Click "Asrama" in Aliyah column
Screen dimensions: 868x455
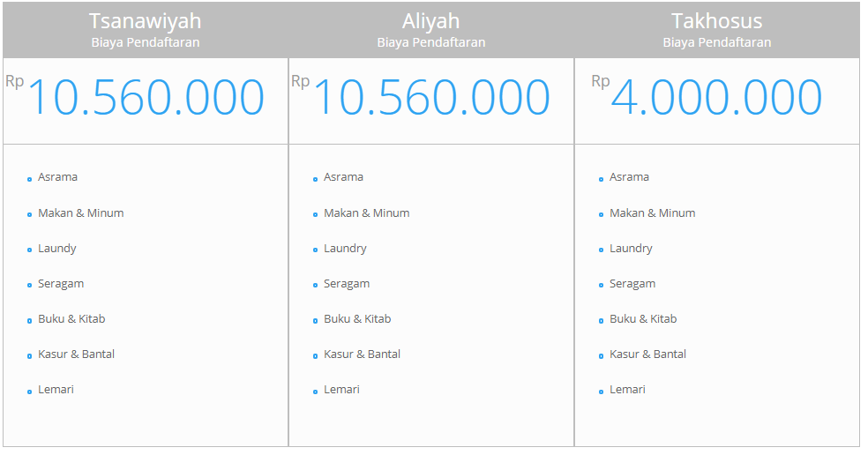coord(343,177)
